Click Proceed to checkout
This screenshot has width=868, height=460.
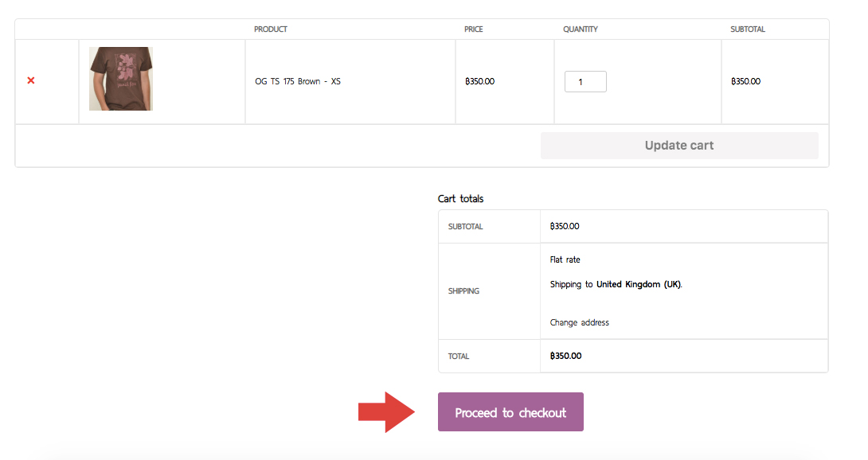click(x=510, y=411)
